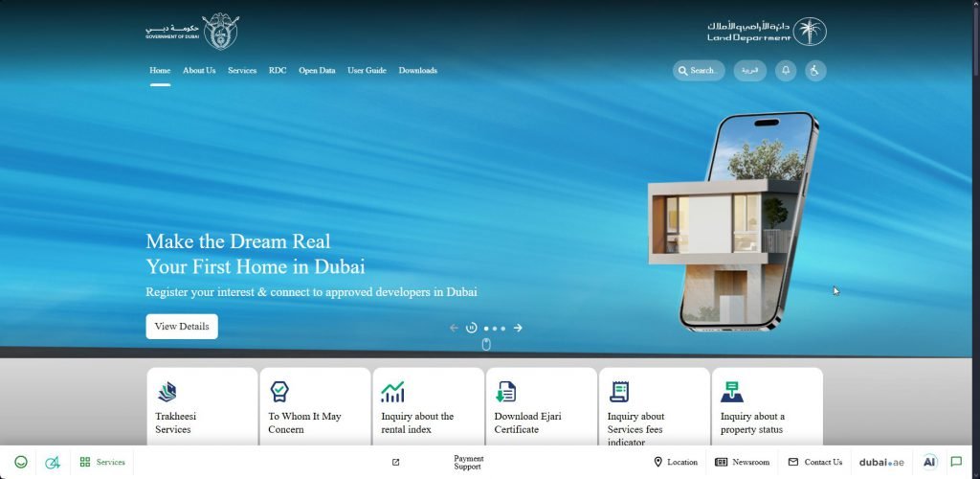Image resolution: width=980 pixels, height=479 pixels.
Task: Go to the RDC menu item
Action: tap(278, 71)
